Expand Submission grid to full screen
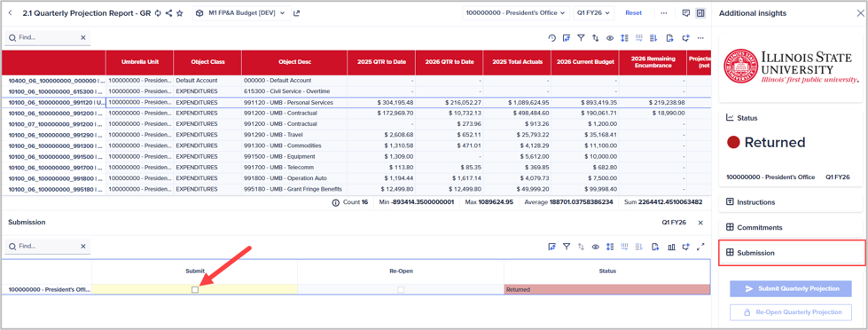Image resolution: width=868 pixels, height=330 pixels. (700, 247)
